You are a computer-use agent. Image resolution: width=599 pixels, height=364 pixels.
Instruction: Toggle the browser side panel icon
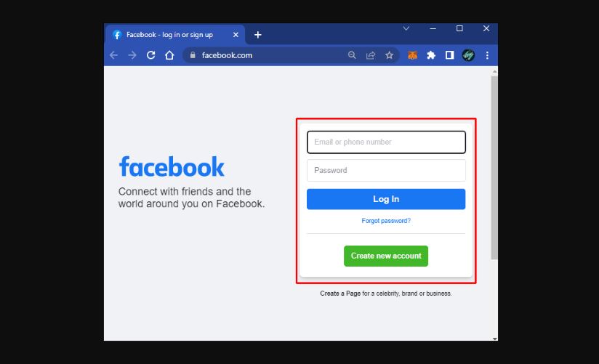[x=450, y=55]
